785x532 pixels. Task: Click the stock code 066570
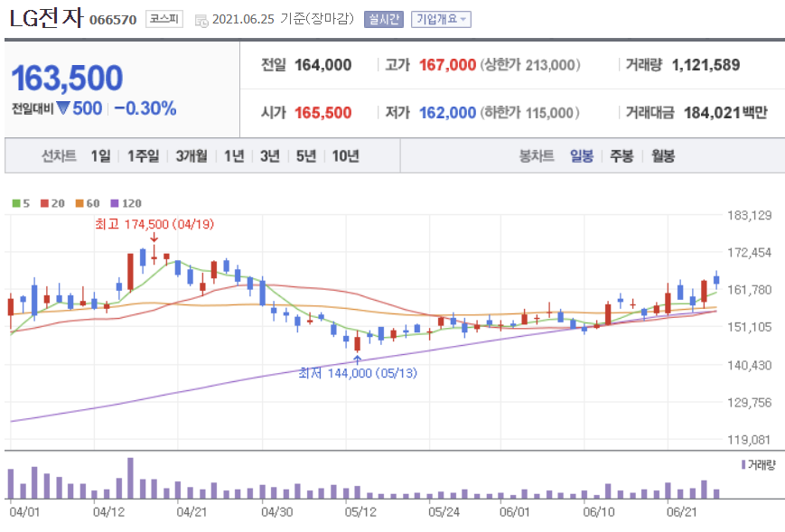point(113,20)
